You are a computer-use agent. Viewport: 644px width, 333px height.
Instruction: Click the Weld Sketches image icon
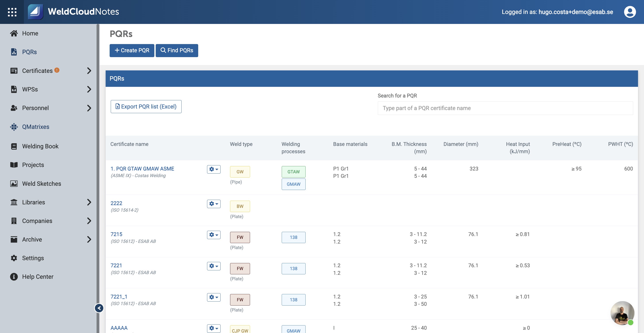[x=14, y=184]
